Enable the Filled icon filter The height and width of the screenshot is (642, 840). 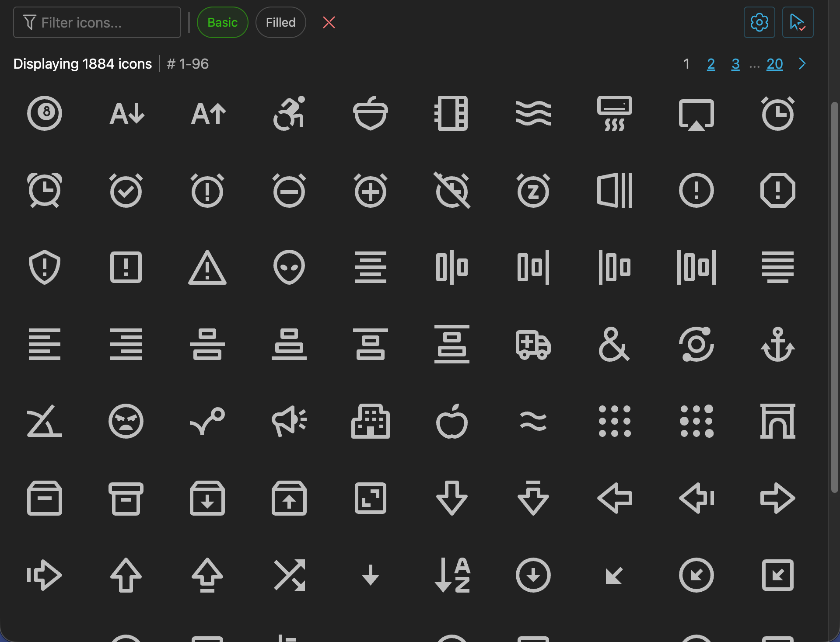click(280, 22)
